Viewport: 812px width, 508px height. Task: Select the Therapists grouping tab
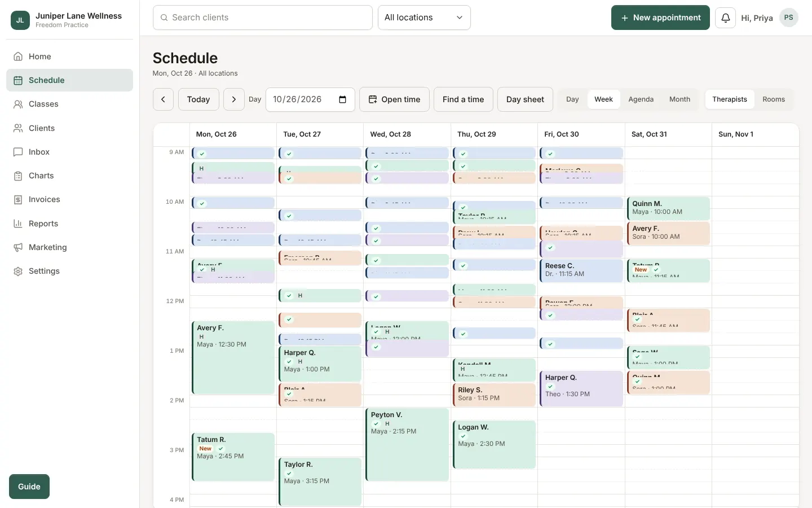point(730,99)
